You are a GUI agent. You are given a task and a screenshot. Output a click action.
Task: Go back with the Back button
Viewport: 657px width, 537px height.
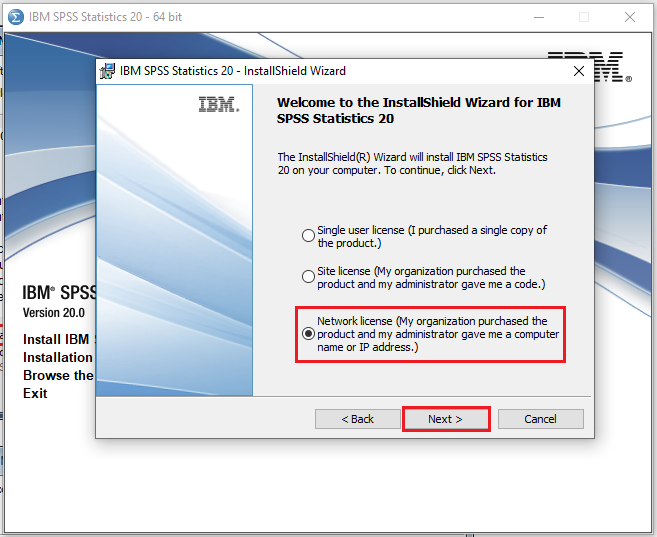point(357,419)
